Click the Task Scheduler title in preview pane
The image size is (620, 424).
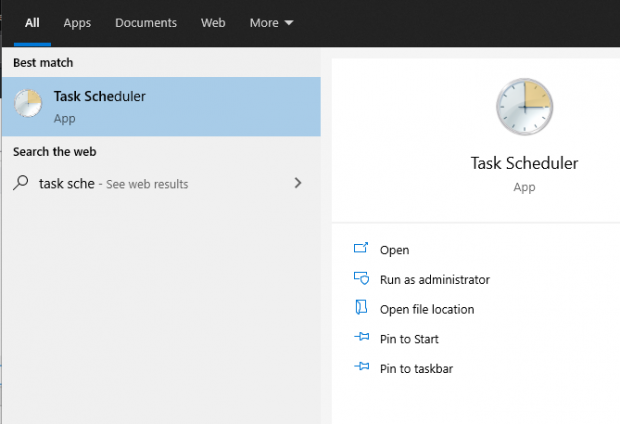coord(524,163)
